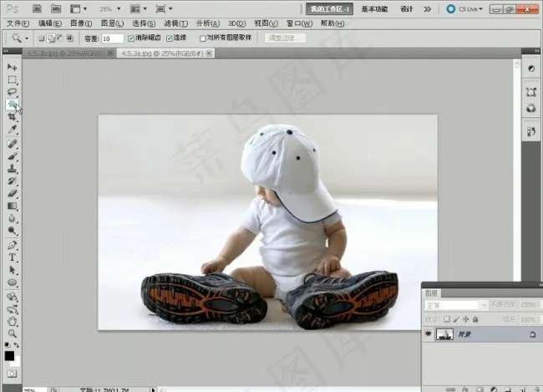Screen dimensions: 543x392
Task: Select the Move tool in toolbox
Action: [x=12, y=66]
